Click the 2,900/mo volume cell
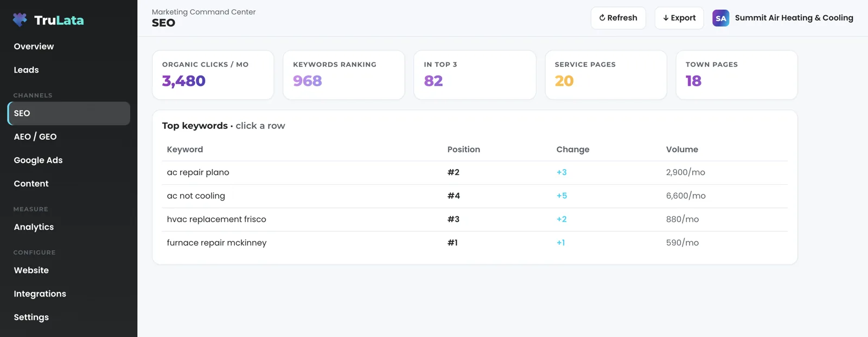 (686, 172)
